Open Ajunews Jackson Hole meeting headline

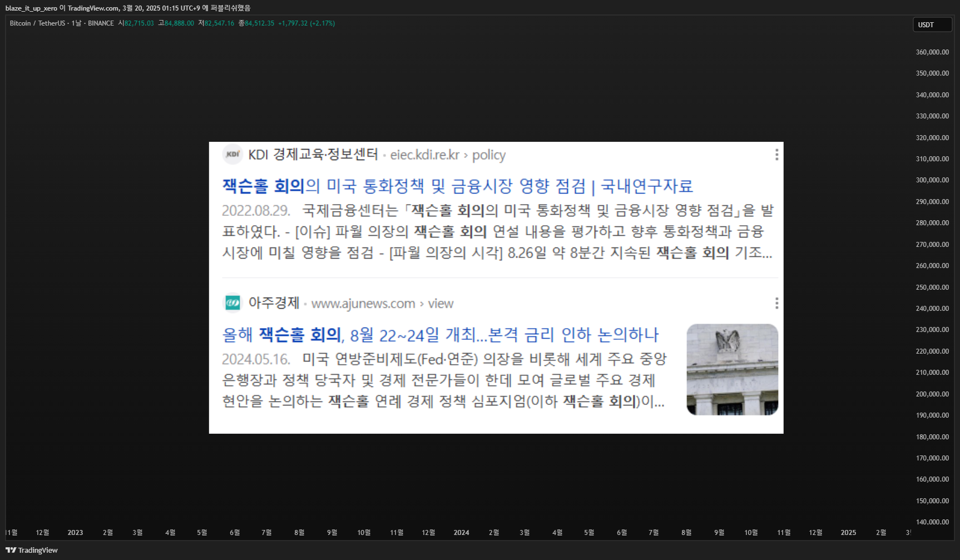click(441, 335)
